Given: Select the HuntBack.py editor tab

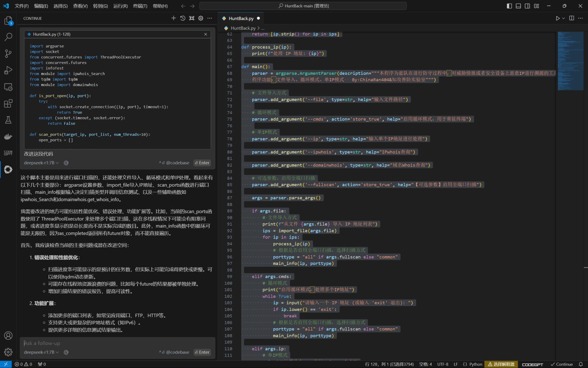Looking at the screenshot, I should click(241, 18).
